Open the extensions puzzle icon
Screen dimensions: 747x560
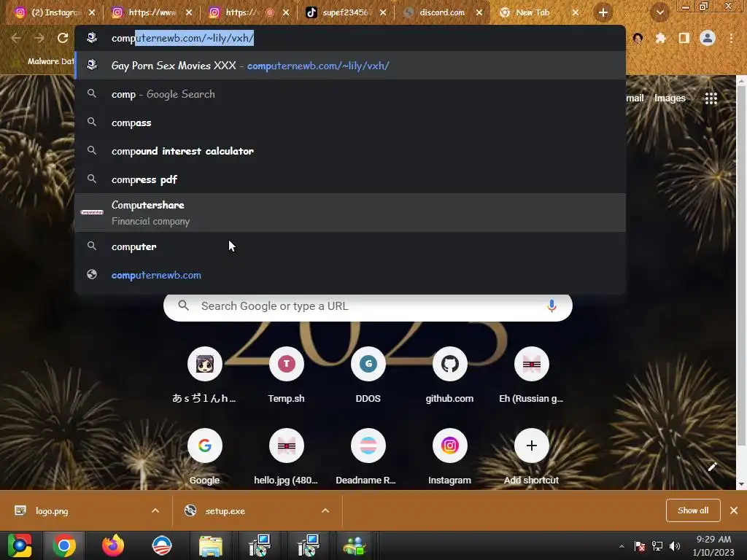[x=660, y=38]
